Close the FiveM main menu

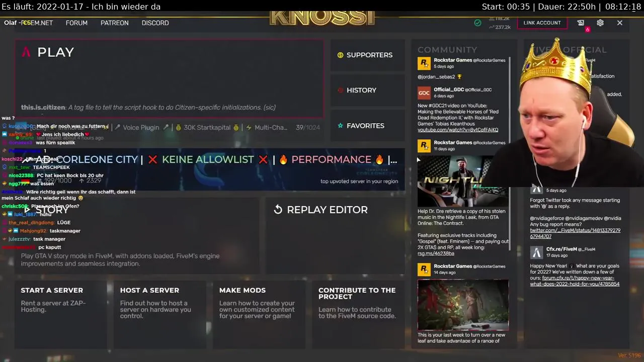pyautogui.click(x=620, y=23)
